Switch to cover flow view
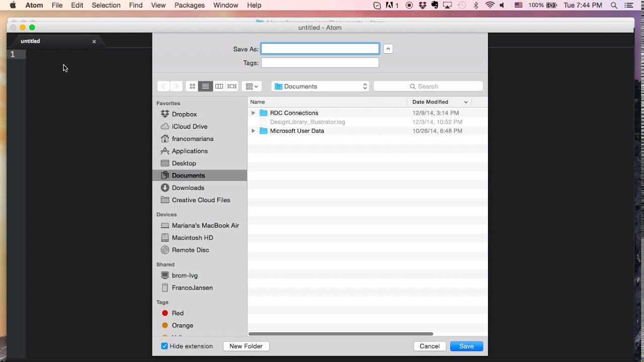Image resolution: width=644 pixels, height=362 pixels. 232,86
